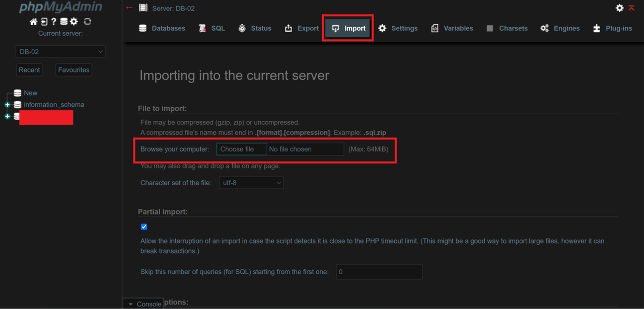Expand the redacted database tree node
Viewport: 644px width, 309px height.
pyautogui.click(x=7, y=116)
